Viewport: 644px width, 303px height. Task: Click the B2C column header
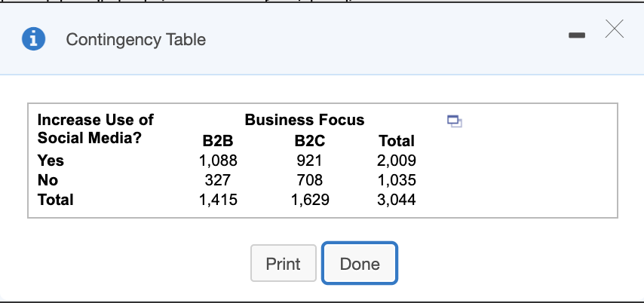click(309, 140)
